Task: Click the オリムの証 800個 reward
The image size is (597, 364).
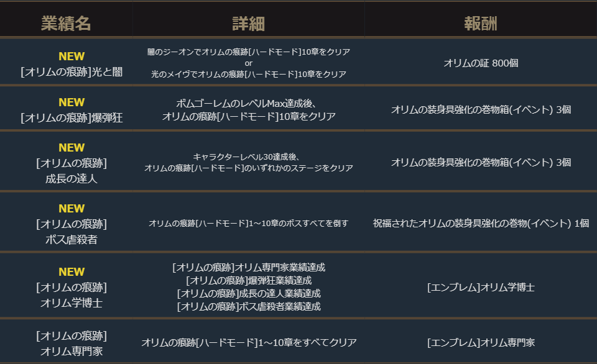Action: pyautogui.click(x=481, y=63)
